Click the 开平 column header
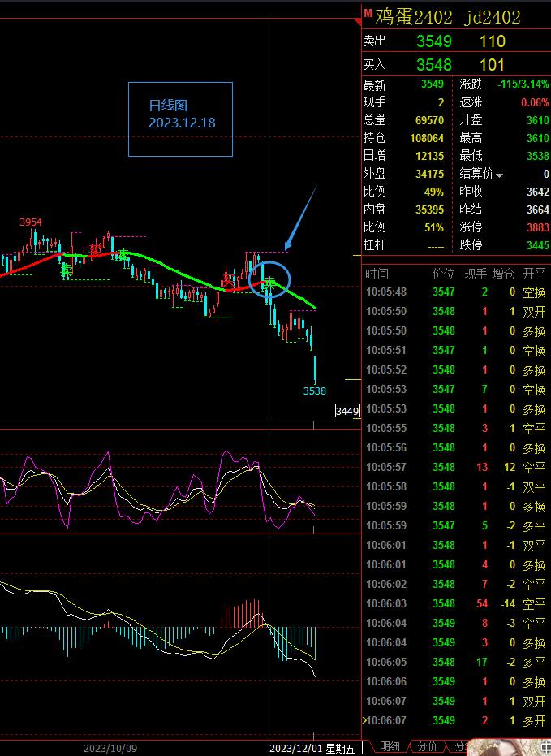This screenshot has width=551, height=756. pos(535,274)
